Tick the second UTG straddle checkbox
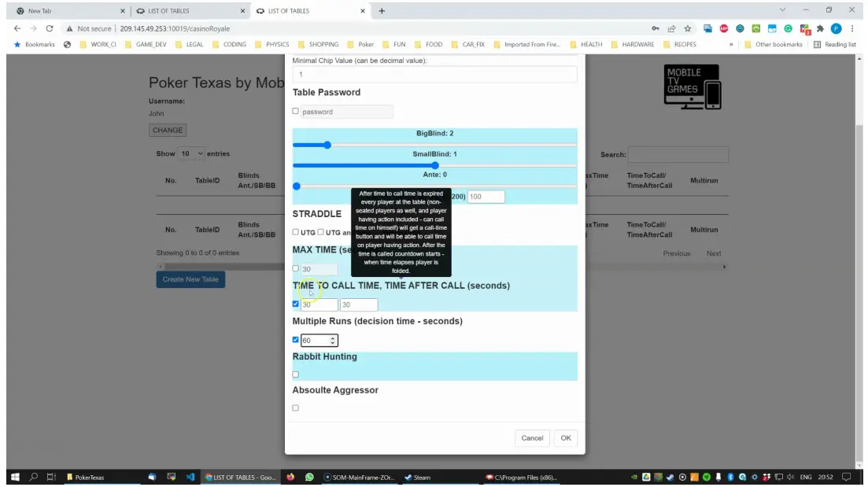868x487 pixels. tap(320, 232)
